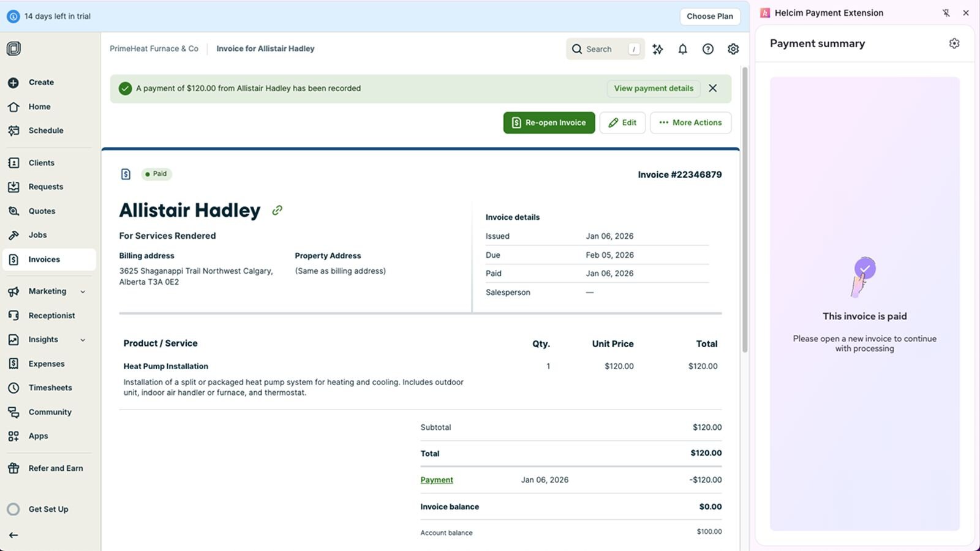Open the More Actions dropdown
980x551 pixels.
pos(690,122)
